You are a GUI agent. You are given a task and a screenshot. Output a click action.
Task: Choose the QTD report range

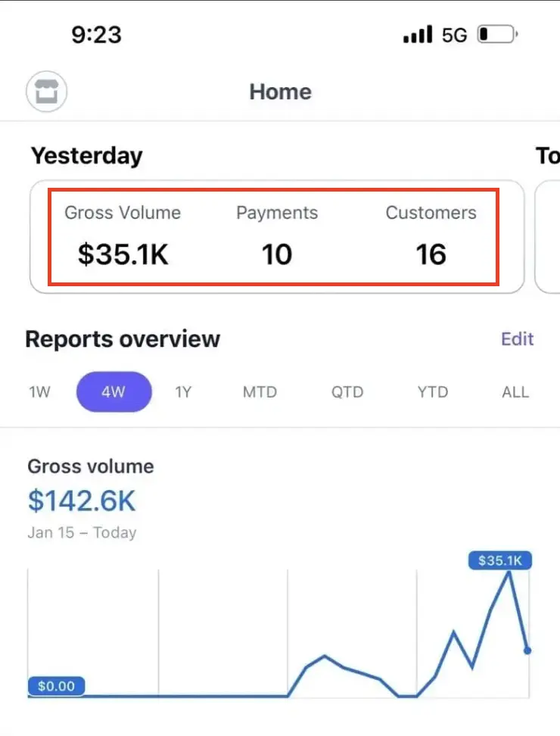347,392
